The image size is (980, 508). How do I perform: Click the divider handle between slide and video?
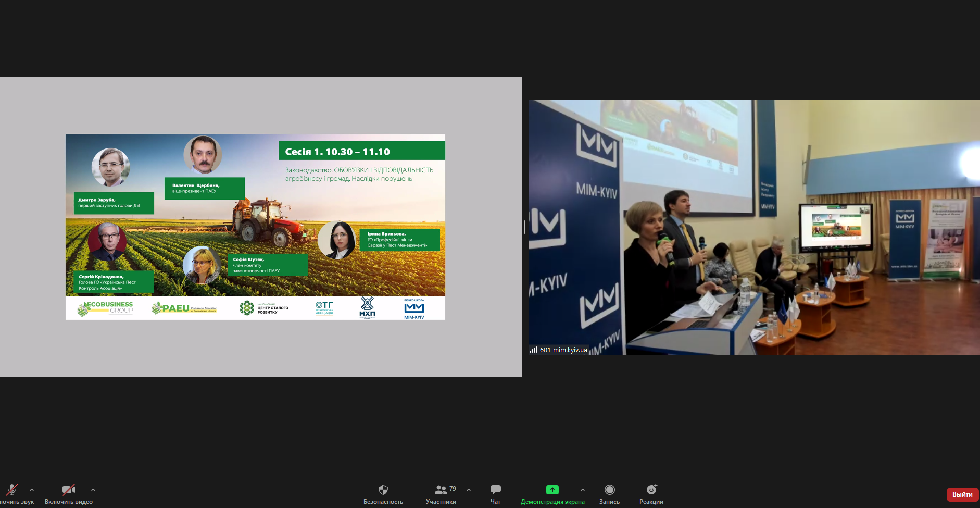coord(525,227)
